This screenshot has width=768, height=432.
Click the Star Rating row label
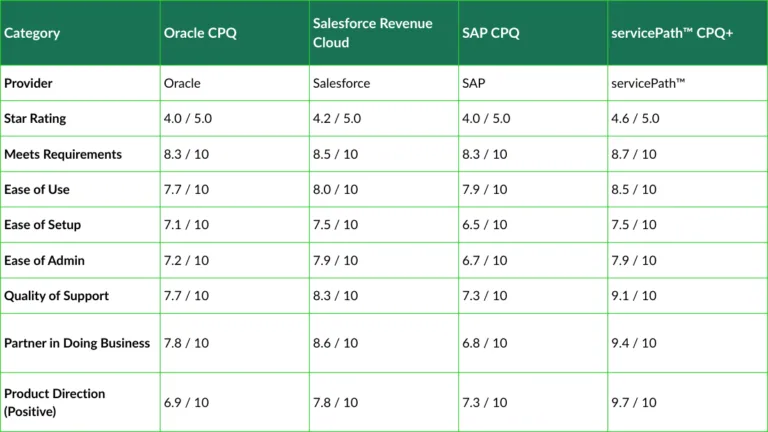pos(35,118)
